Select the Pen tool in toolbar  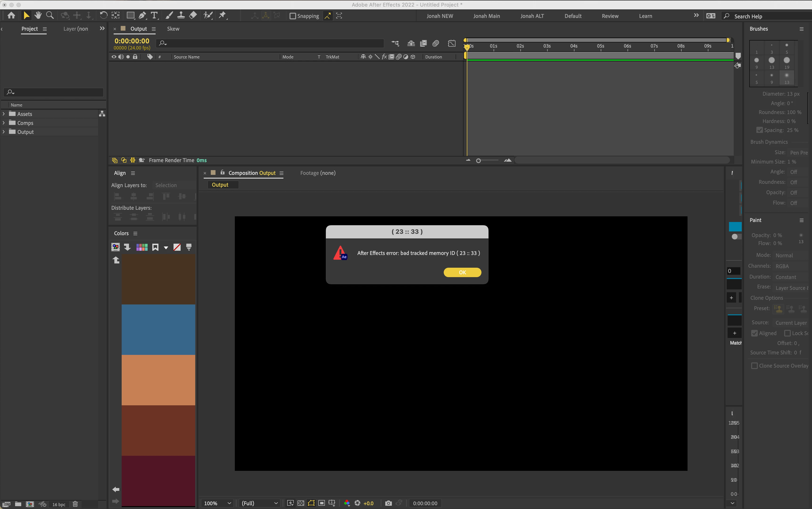[x=142, y=16]
